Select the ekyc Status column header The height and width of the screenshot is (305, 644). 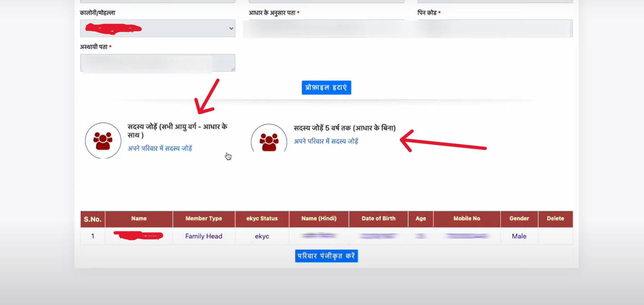click(262, 219)
